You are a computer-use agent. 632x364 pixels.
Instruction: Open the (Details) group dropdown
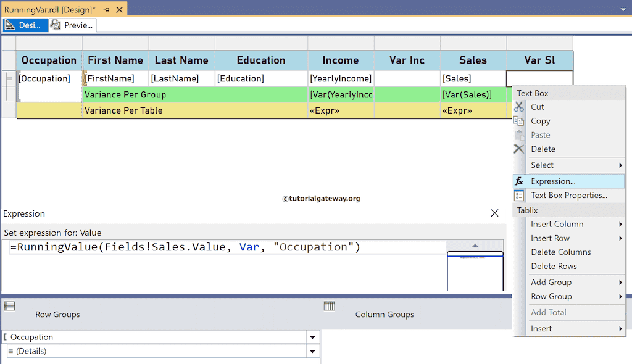[x=312, y=351]
